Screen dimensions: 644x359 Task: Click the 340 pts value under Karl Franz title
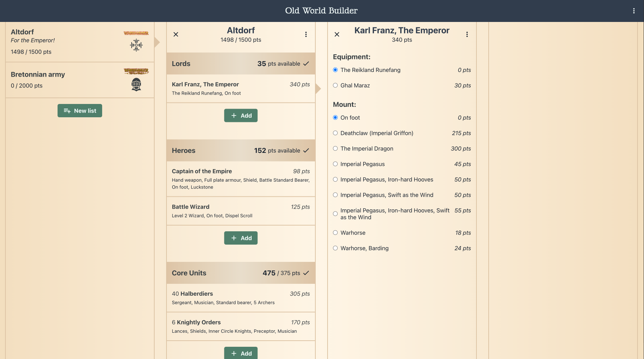tap(402, 40)
